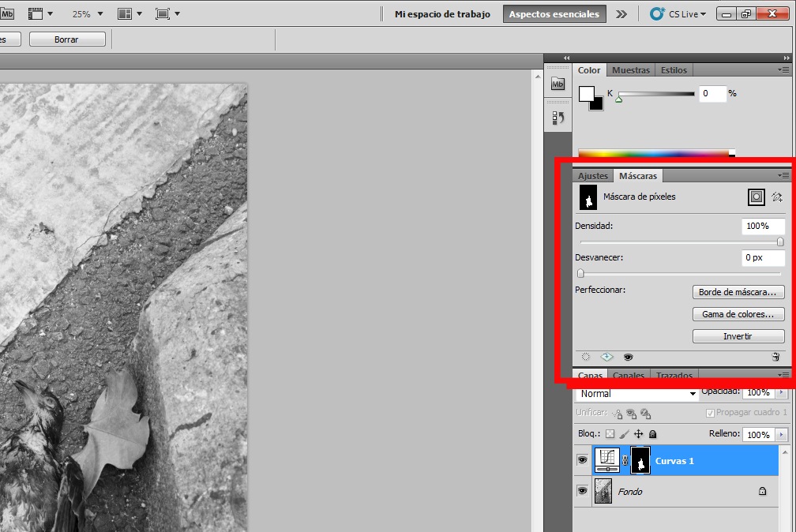The height and width of the screenshot is (532, 796).
Task: Open the 25% zoom level dropdown
Action: pos(100,13)
